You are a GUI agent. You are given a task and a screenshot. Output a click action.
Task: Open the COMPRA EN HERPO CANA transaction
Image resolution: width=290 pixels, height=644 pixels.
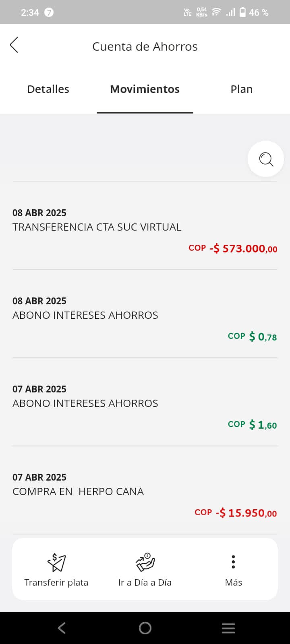pyautogui.click(x=78, y=491)
